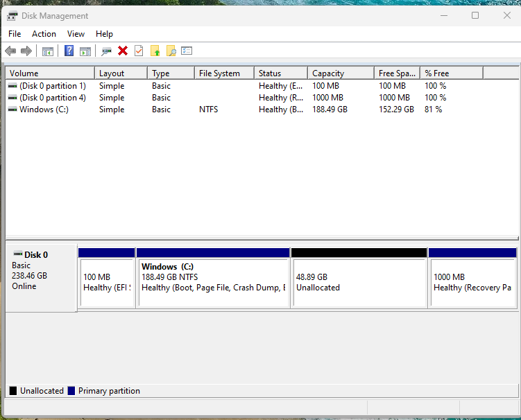Maximize the Disk Management window

(475, 15)
